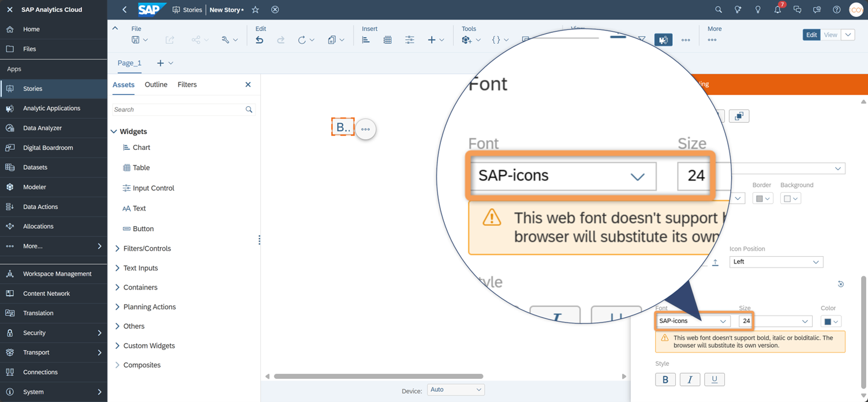Click the upload icon beside Icon Position
Image resolution: width=868 pixels, height=402 pixels.
pos(715,262)
